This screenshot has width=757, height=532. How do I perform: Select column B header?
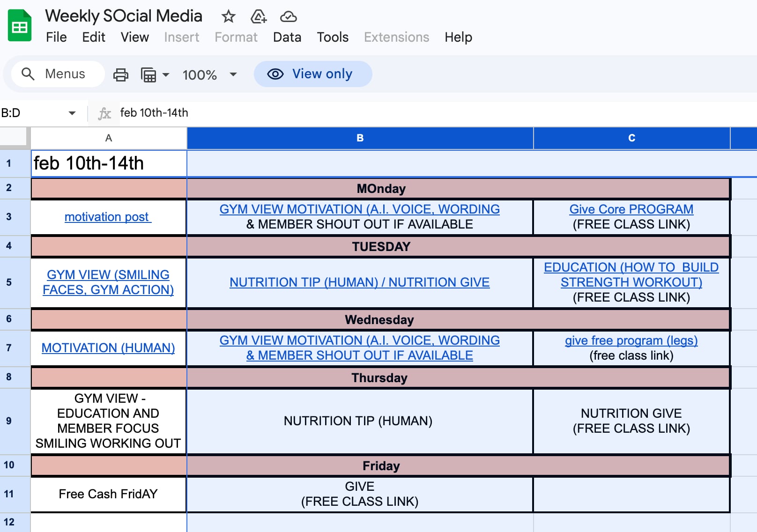pos(360,138)
